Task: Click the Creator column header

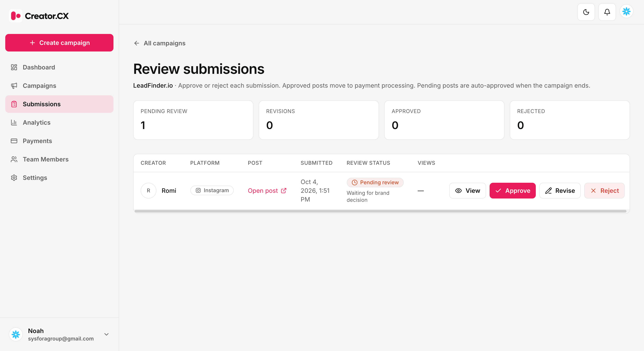Action: 153,163
